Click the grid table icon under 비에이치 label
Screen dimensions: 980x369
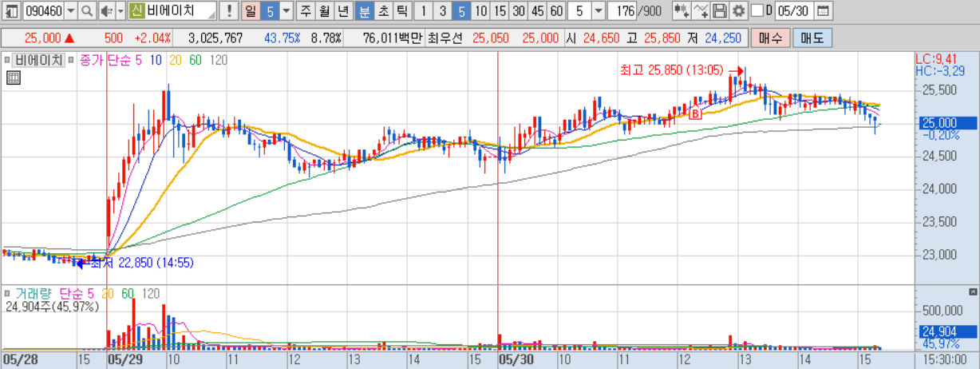point(12,77)
